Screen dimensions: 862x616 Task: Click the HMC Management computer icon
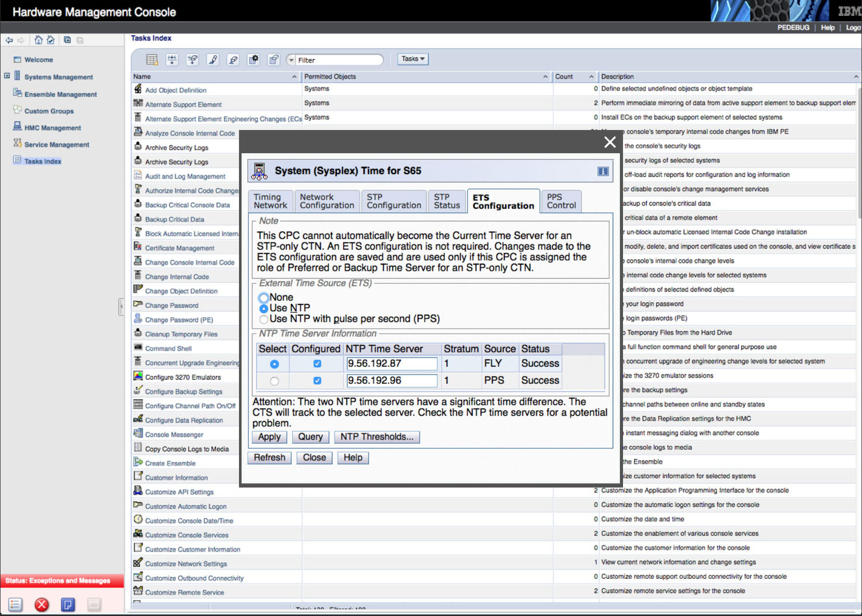18,126
